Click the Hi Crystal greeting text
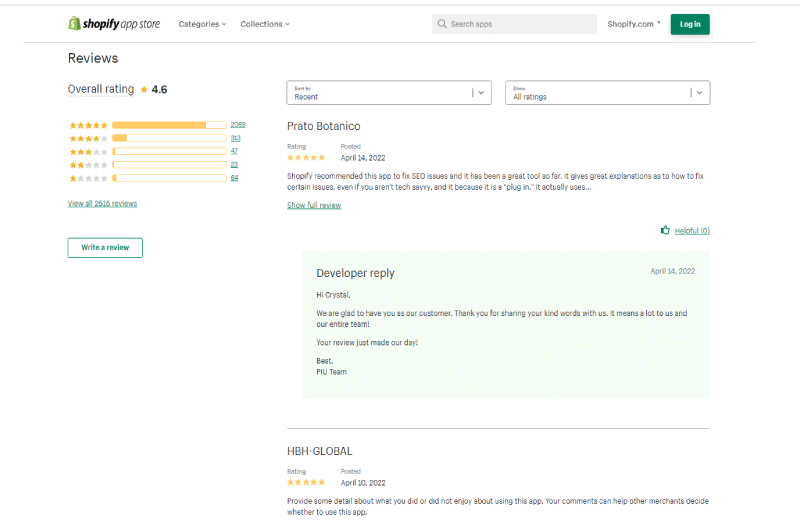Screen dimensions: 800x530 [x=333, y=295]
